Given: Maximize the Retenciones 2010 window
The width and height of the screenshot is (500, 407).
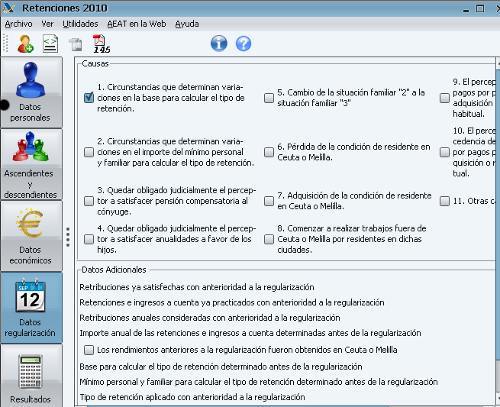Looking at the screenshot, I should click(480, 8).
